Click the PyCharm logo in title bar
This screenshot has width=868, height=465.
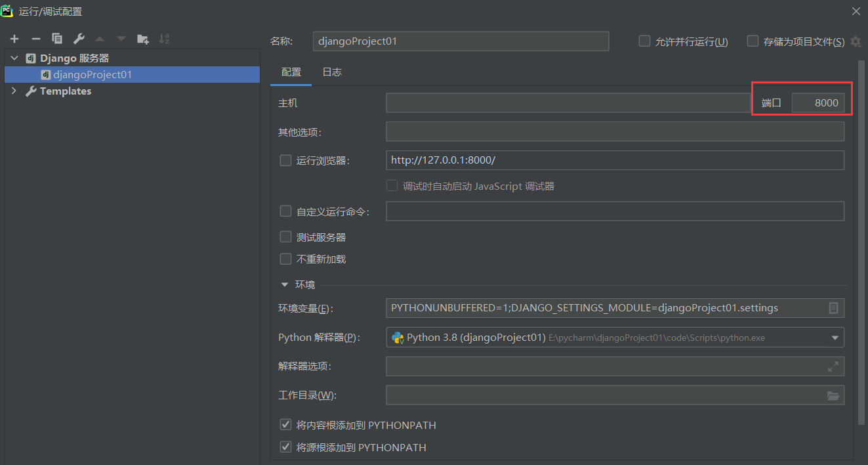(8, 11)
